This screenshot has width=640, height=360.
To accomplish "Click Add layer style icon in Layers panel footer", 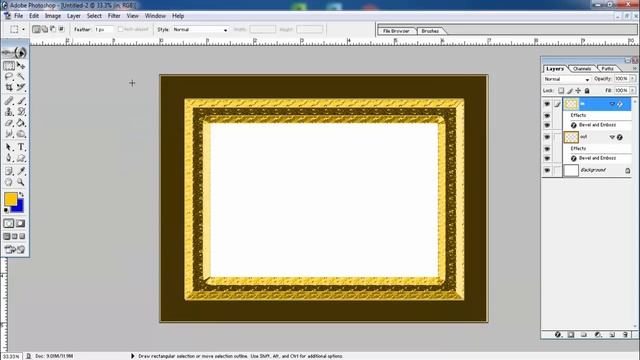I will 558,335.
